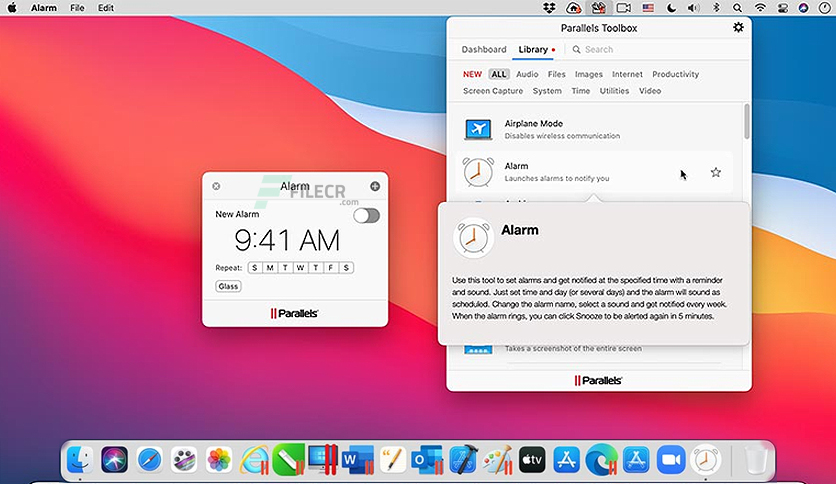Open the Glass alarm sound selector
The width and height of the screenshot is (836, 484).
point(228,286)
